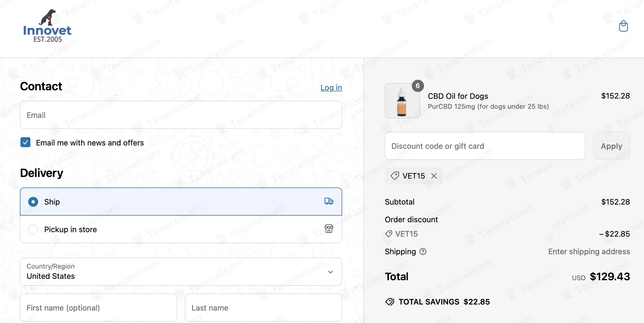Click the TOTAL SAVINGS $22.85 text
This screenshot has width=644, height=323.
click(444, 302)
